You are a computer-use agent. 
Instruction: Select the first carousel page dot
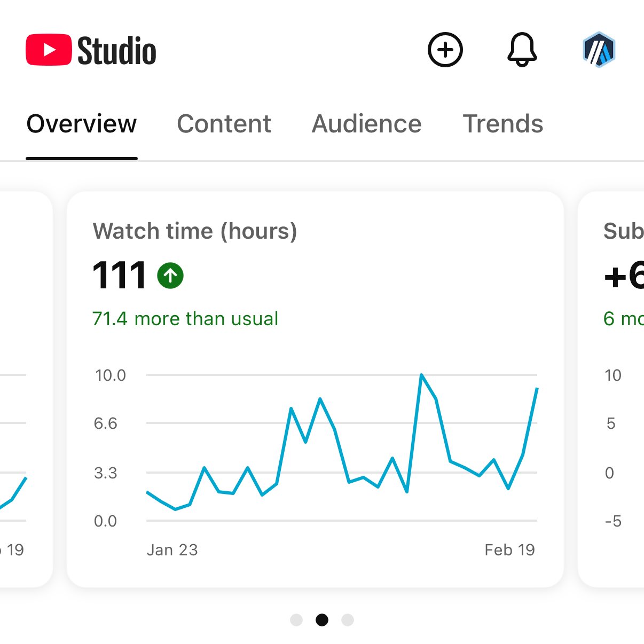click(296, 619)
